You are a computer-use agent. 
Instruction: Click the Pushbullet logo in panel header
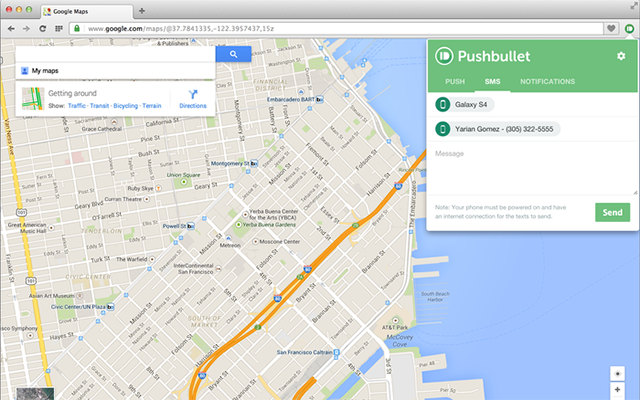pyautogui.click(x=444, y=56)
